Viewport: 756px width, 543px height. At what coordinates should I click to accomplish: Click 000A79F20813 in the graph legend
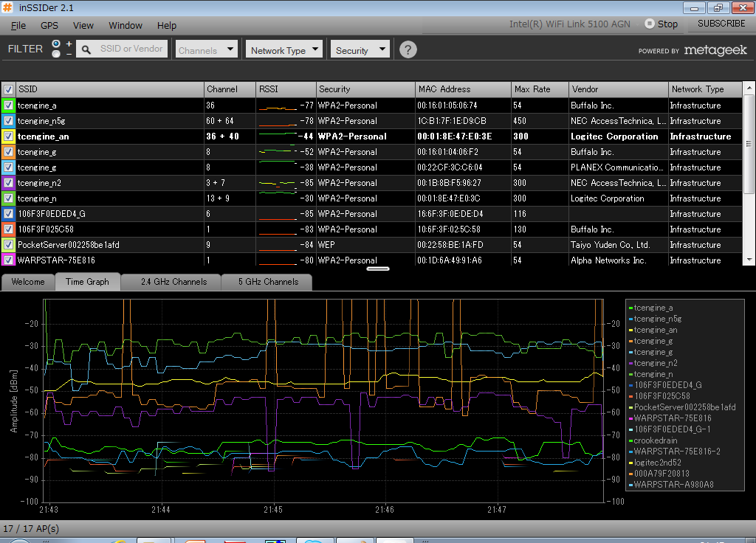coord(661,474)
